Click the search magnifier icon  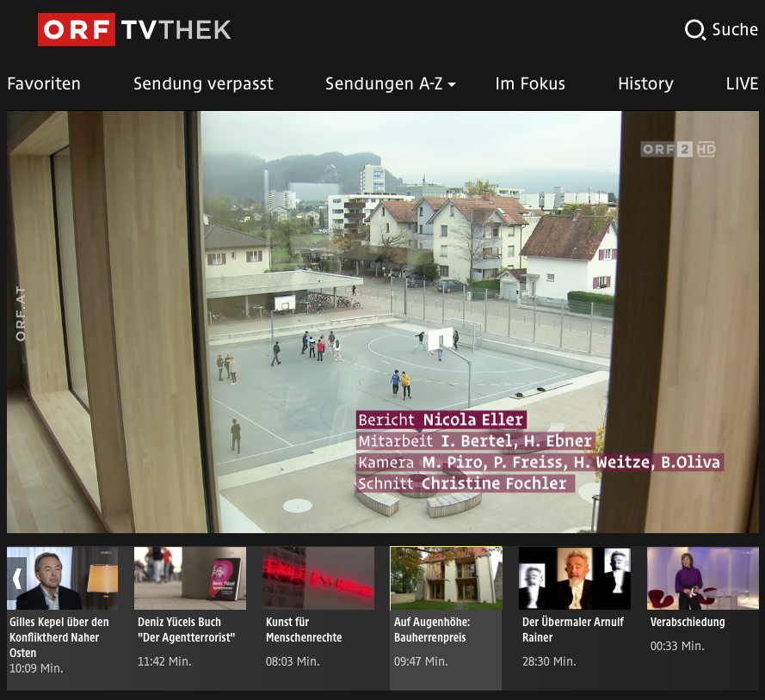point(694,30)
